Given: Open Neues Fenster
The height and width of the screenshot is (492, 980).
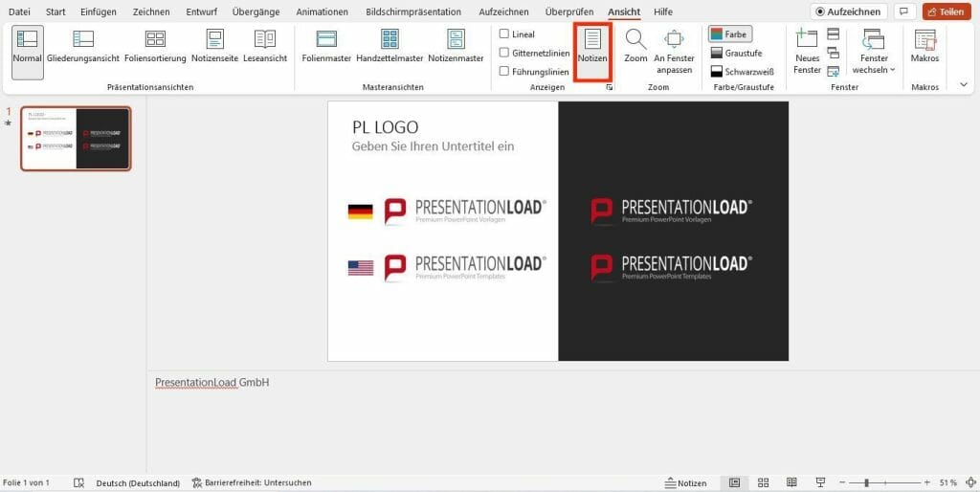Looking at the screenshot, I should click(x=807, y=52).
